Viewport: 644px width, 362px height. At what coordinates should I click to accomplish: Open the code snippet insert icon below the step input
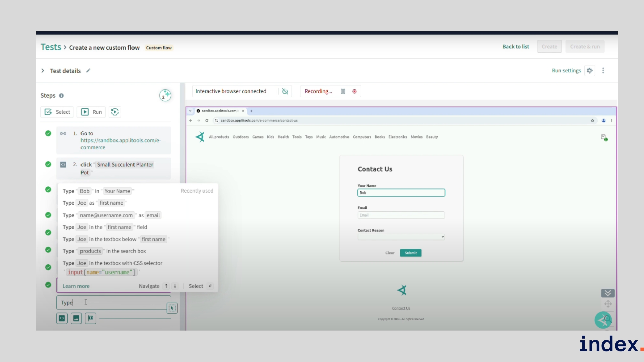[x=62, y=318]
